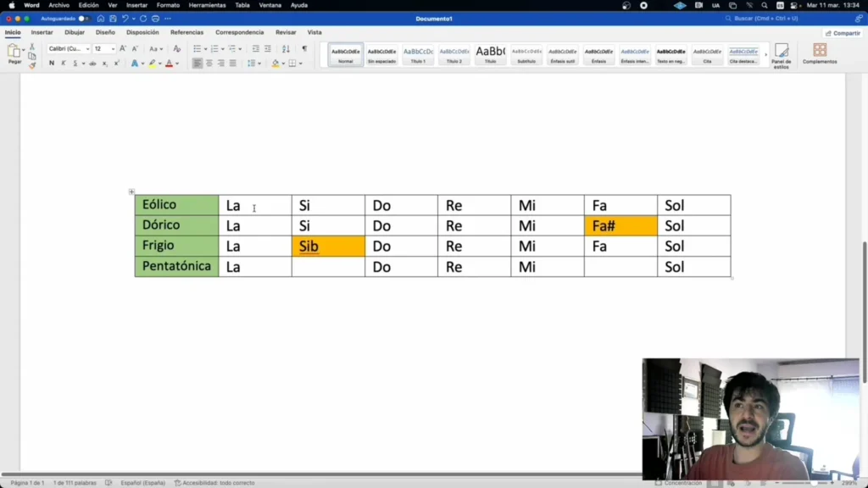Decrease font size with the smaller A icon
868x488 pixels.
(x=135, y=48)
